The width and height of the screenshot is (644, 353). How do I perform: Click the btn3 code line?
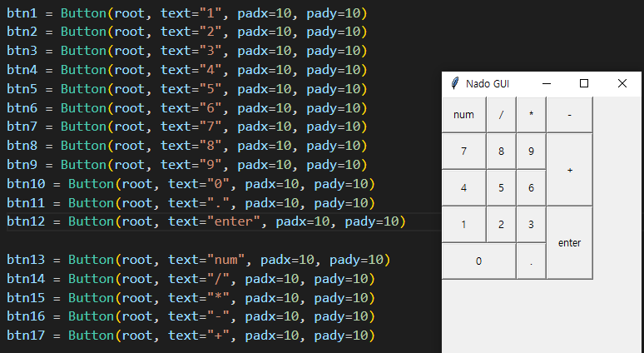(x=187, y=51)
